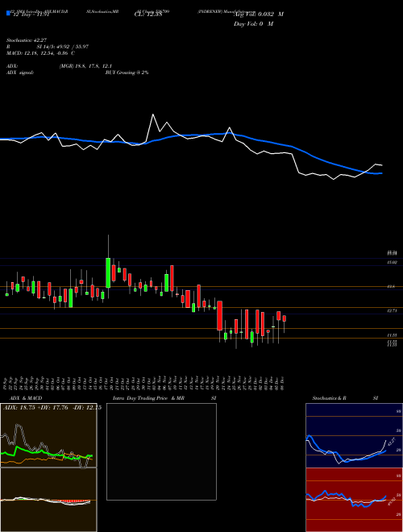Select the 'Day Vol: 0 M' text
Image resolution: width=403 pixels, height=532 pixels.
tap(253, 23)
